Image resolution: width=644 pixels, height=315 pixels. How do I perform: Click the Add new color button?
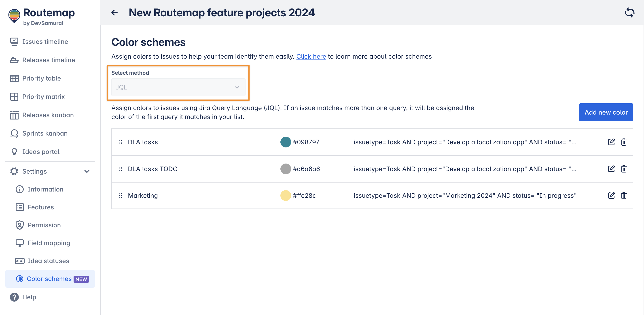pyautogui.click(x=606, y=112)
